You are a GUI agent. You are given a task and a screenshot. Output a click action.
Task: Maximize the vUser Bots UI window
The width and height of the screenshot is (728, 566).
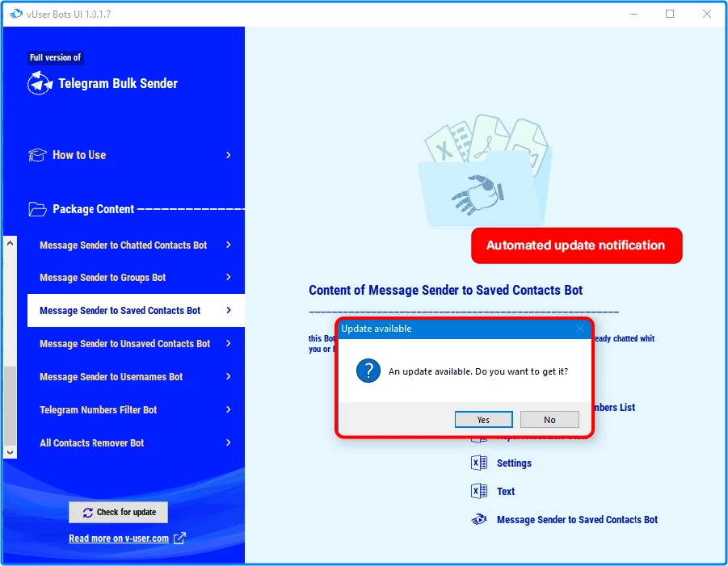pyautogui.click(x=670, y=14)
